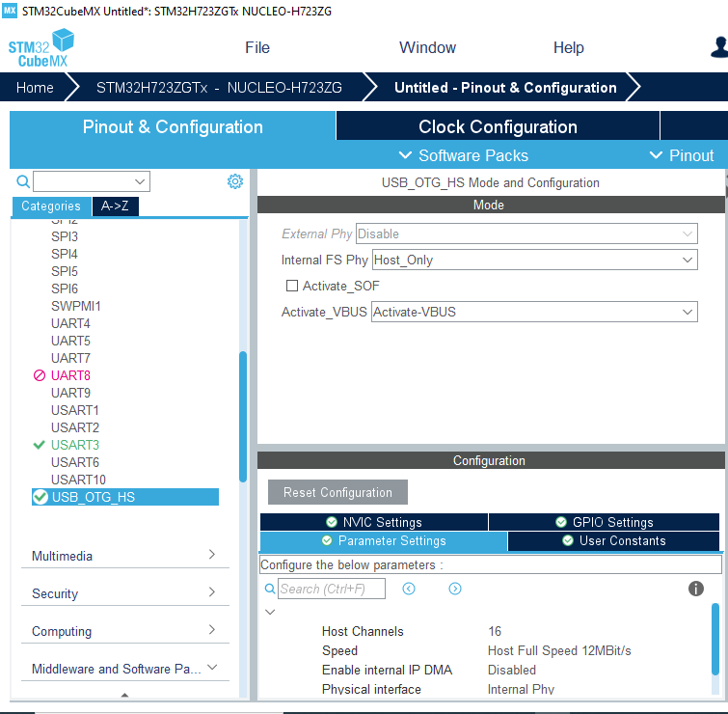
Task: Go to previous parameter search result
Action: (x=409, y=589)
